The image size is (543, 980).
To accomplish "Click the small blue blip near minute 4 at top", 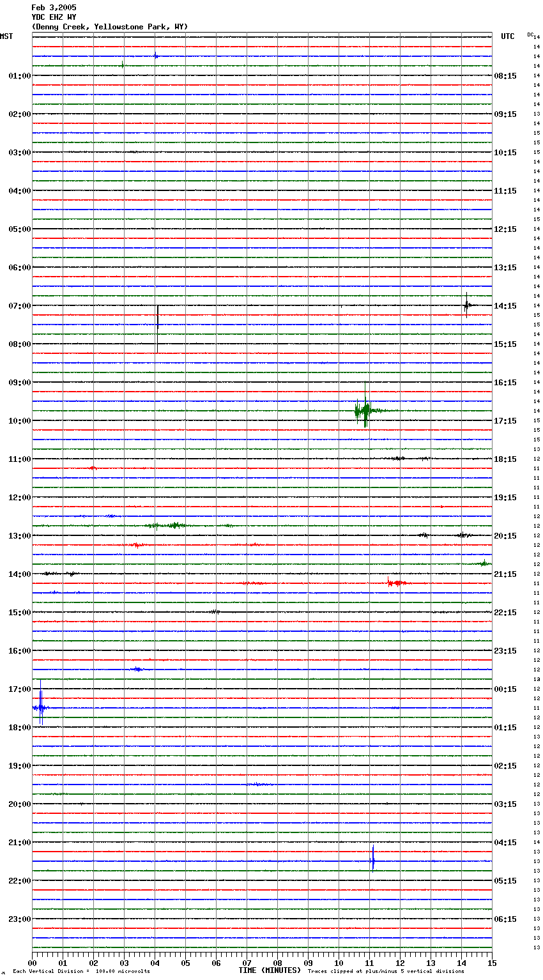I will tap(156, 56).
